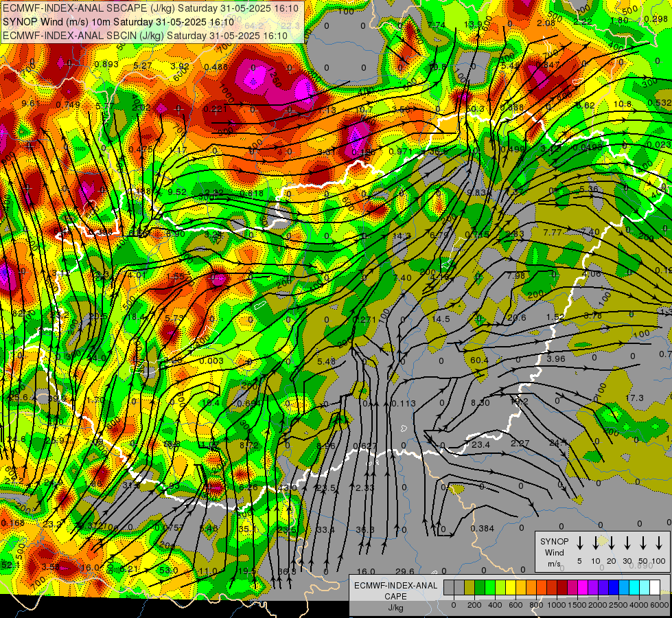Click the '29.6' value near the legend
The image size is (672, 618).
(404, 571)
